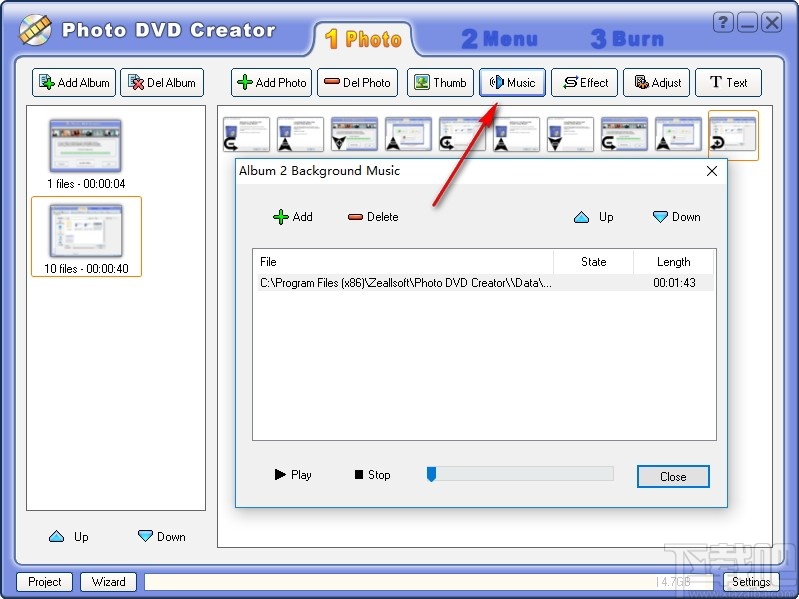
Task: Select the second photo thumbnail in strip
Action: pyautogui.click(x=300, y=134)
